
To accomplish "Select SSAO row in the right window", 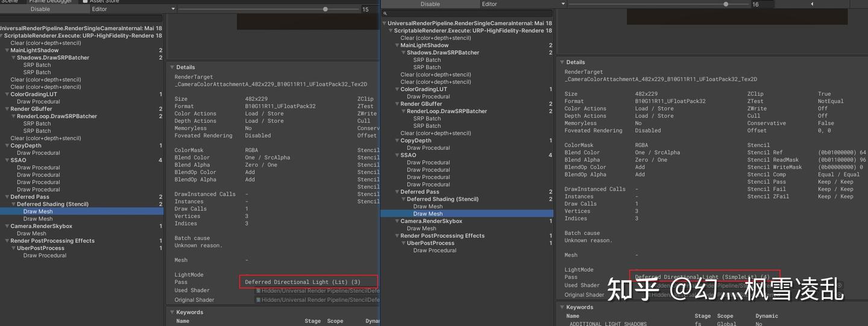I will point(467,155).
